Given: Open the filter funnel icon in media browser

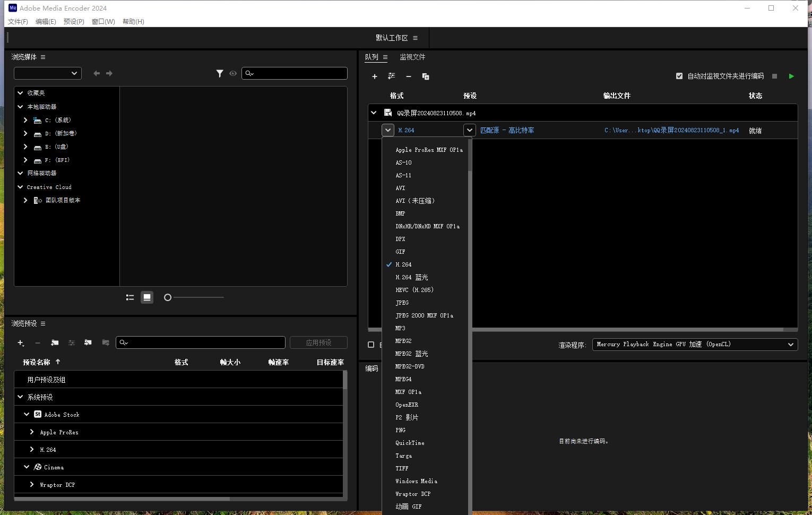Looking at the screenshot, I should coord(220,73).
